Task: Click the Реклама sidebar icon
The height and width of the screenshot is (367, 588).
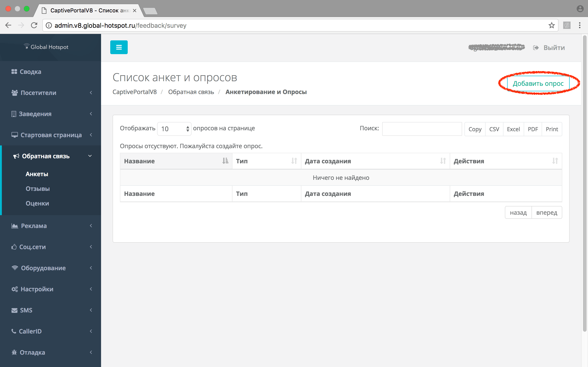Action: 15,225
